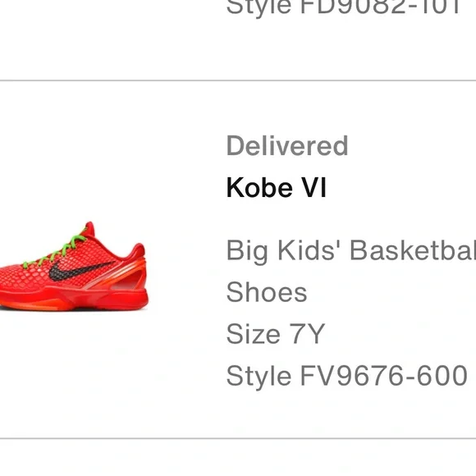Image resolution: width=476 pixels, height=476 pixels.
Task: Click the word Shoes in the description
Action: pos(267,292)
